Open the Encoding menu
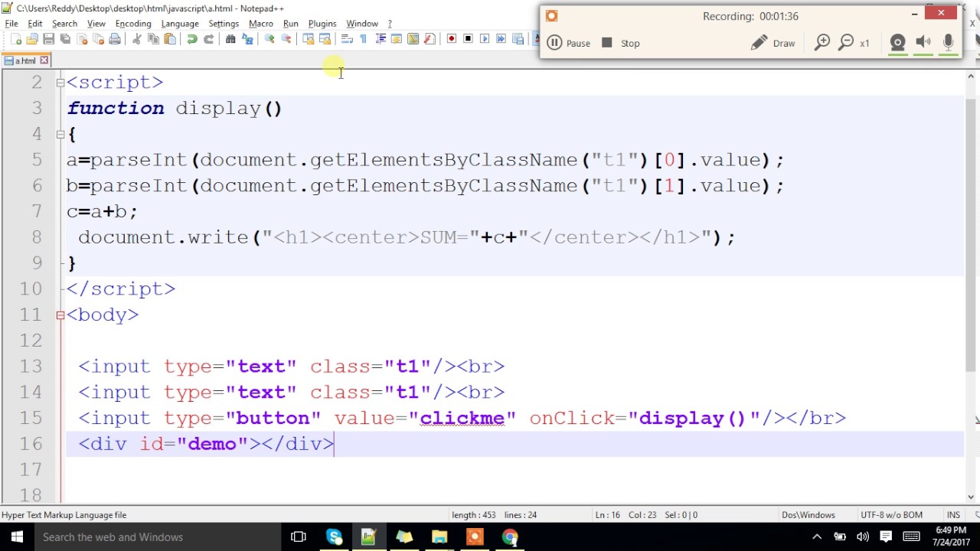The width and height of the screenshot is (980, 551). click(x=133, y=24)
